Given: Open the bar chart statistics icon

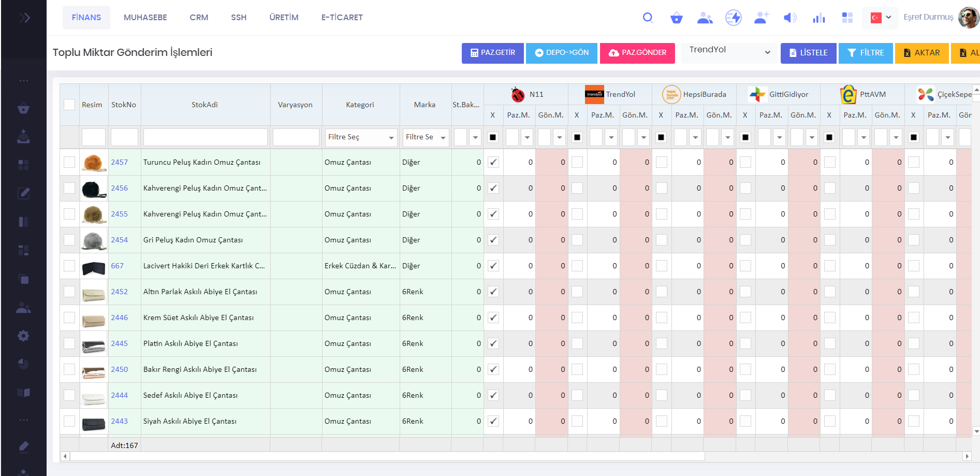Looking at the screenshot, I should (x=818, y=18).
